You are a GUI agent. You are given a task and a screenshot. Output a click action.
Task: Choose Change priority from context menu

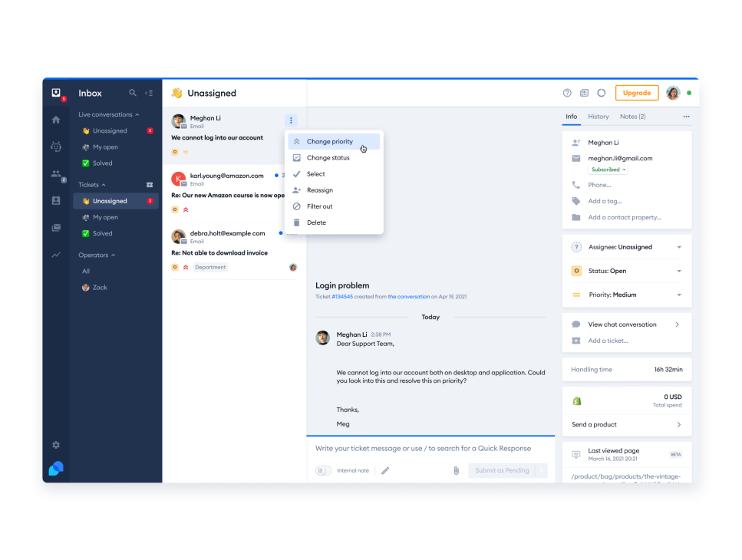(330, 142)
